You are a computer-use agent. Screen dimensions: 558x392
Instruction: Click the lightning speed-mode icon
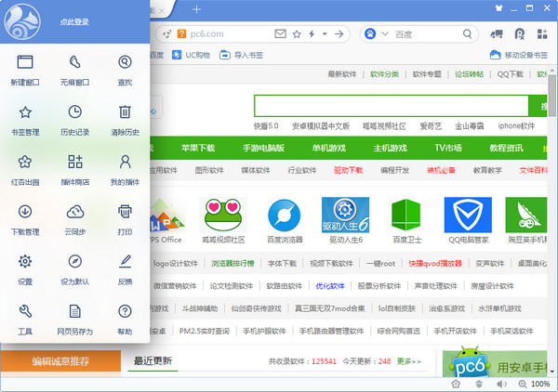click(312, 33)
